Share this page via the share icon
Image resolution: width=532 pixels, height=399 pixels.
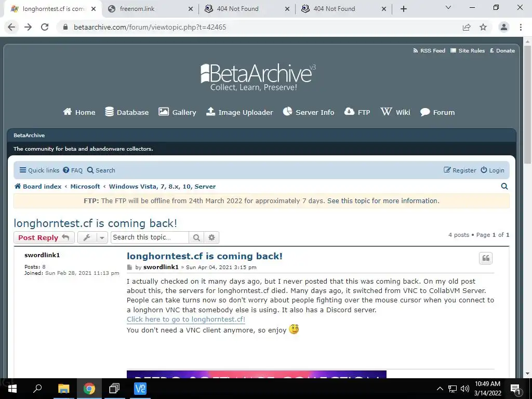[467, 27]
